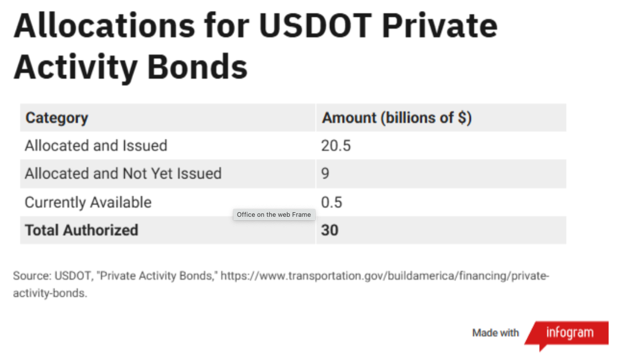Click the 'Total Authorized' row label
Image resolution: width=621 pixels, height=364 pixels.
click(82, 230)
